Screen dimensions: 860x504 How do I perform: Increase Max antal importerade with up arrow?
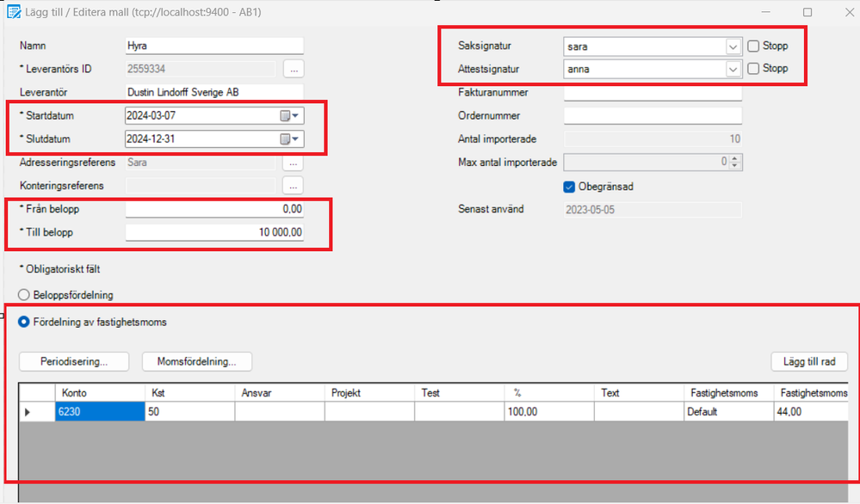tap(735, 158)
